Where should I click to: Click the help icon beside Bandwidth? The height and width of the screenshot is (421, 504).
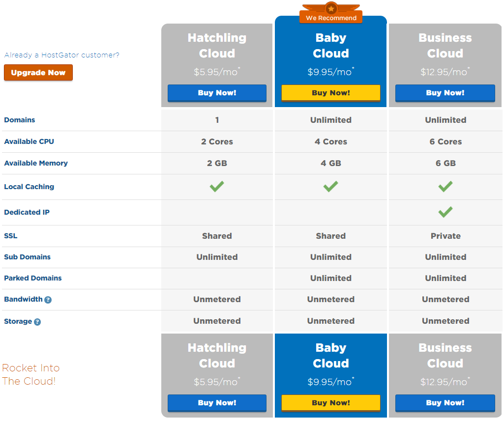pyautogui.click(x=48, y=300)
